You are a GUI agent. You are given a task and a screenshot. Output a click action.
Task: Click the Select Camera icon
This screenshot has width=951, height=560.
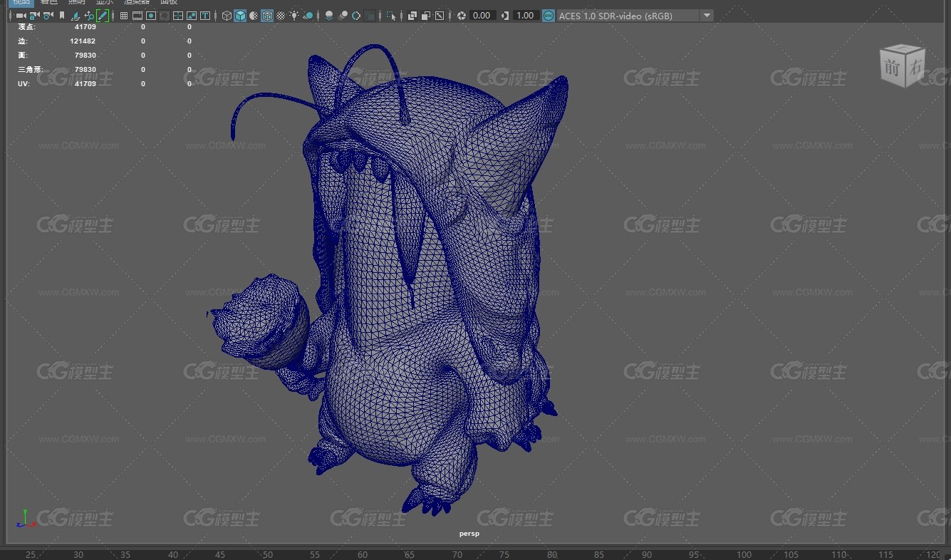tap(21, 15)
